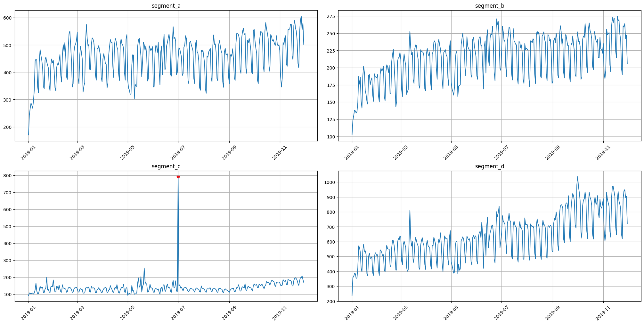Click the 100 y-axis label in segment_b
The width and height of the screenshot is (644, 324).
[331, 137]
